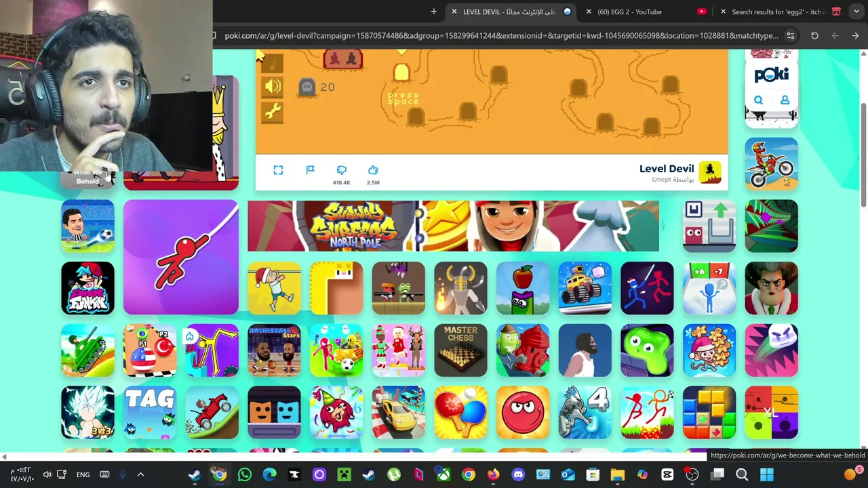Dislike Level Devil with thumbs-down icon
The width and height of the screenshot is (868, 488).
click(x=341, y=170)
